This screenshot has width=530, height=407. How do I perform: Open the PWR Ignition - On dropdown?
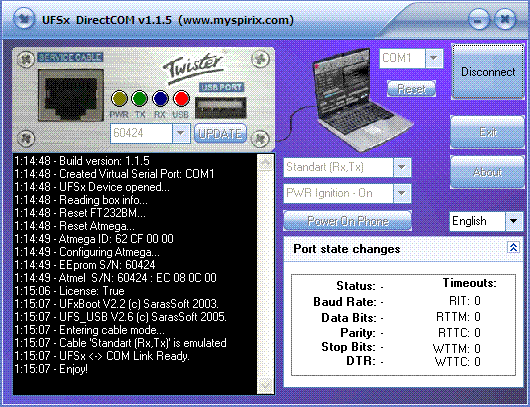(x=402, y=193)
